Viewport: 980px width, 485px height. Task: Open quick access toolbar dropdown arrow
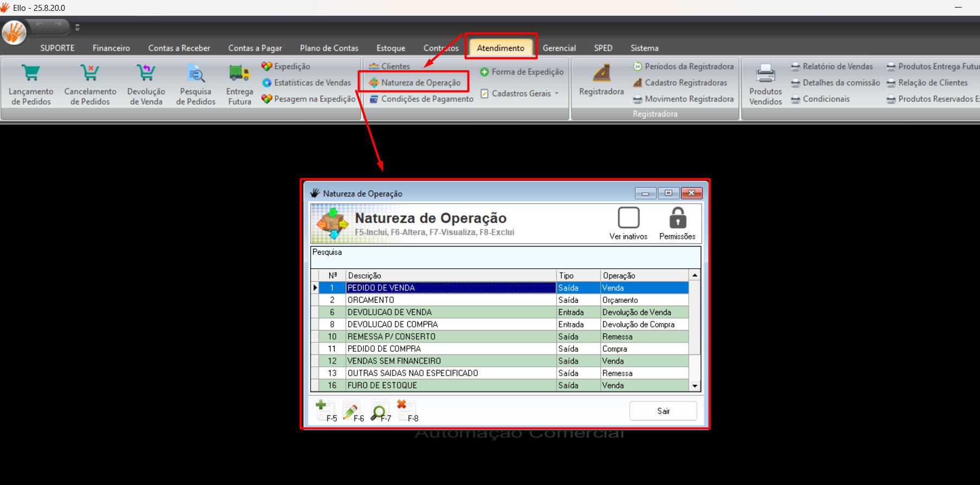[x=78, y=28]
